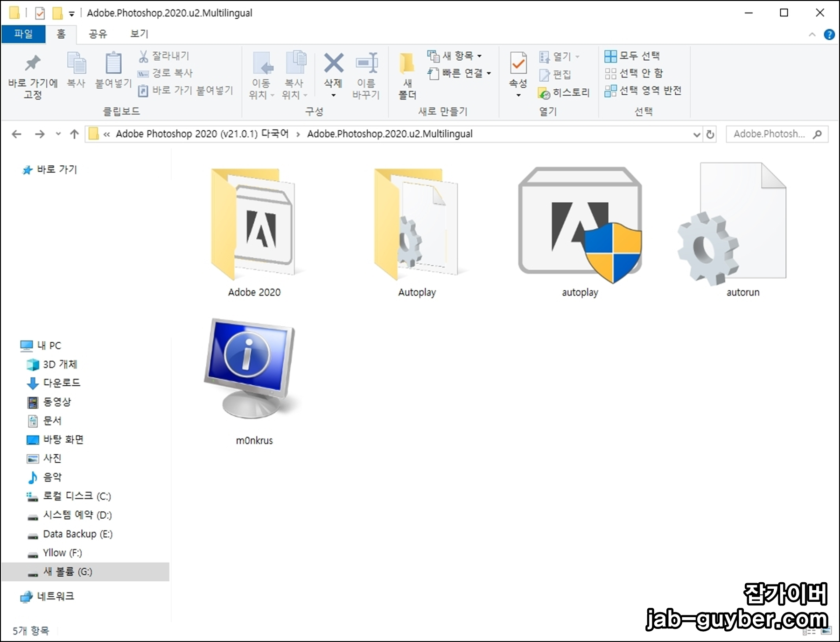Click the Paste (붙여넣기) clipboard icon
The height and width of the screenshot is (642, 840).
(x=113, y=63)
